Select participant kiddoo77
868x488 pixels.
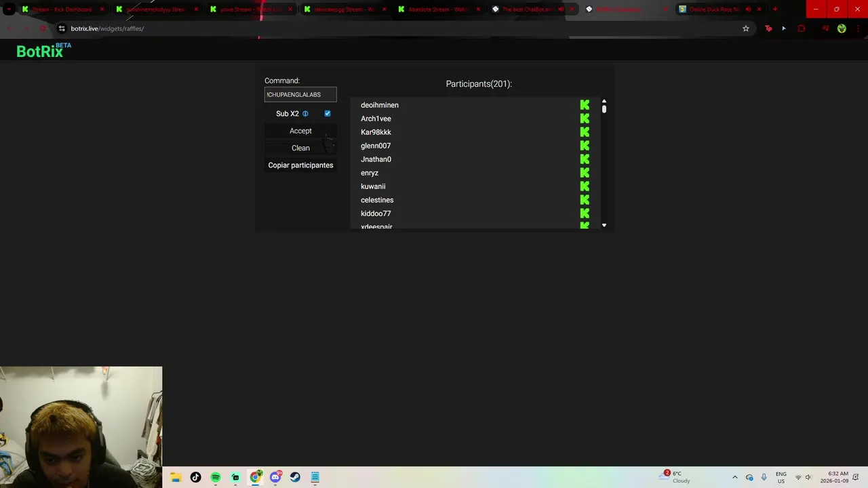point(376,213)
